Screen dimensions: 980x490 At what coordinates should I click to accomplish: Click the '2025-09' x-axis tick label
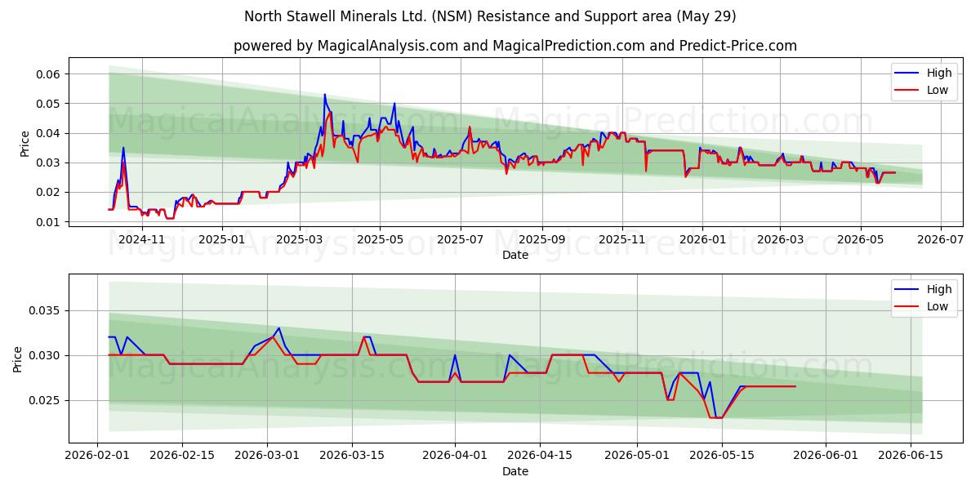541,240
